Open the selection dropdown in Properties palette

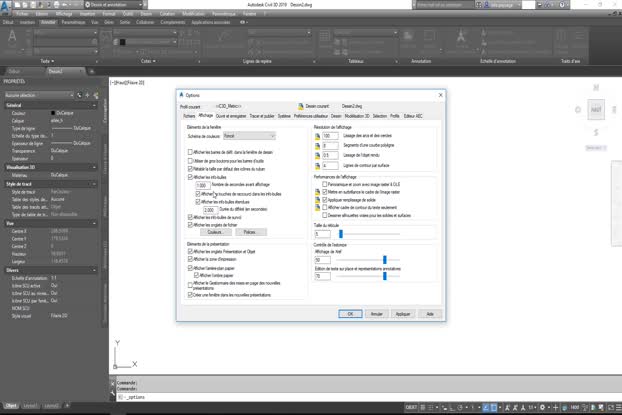click(39, 95)
